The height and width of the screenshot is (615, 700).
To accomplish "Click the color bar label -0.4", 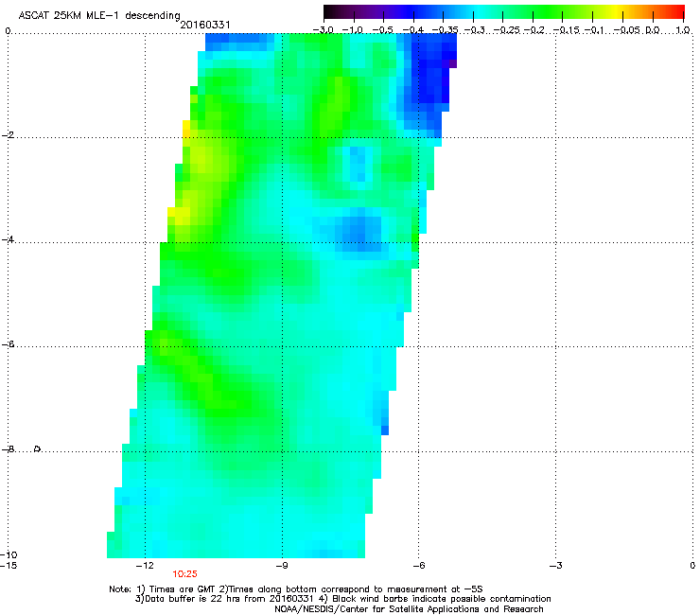I will coord(413,30).
